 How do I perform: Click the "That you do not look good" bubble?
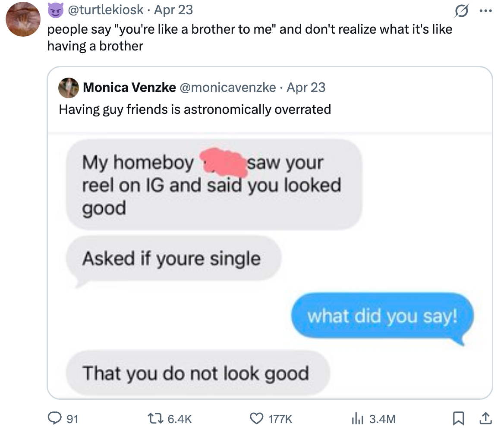(x=195, y=373)
